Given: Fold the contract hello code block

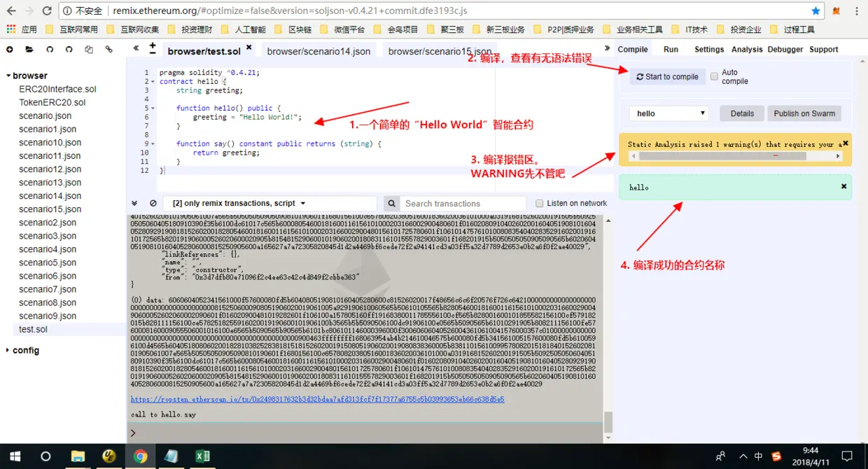Looking at the screenshot, I should tap(153, 81).
